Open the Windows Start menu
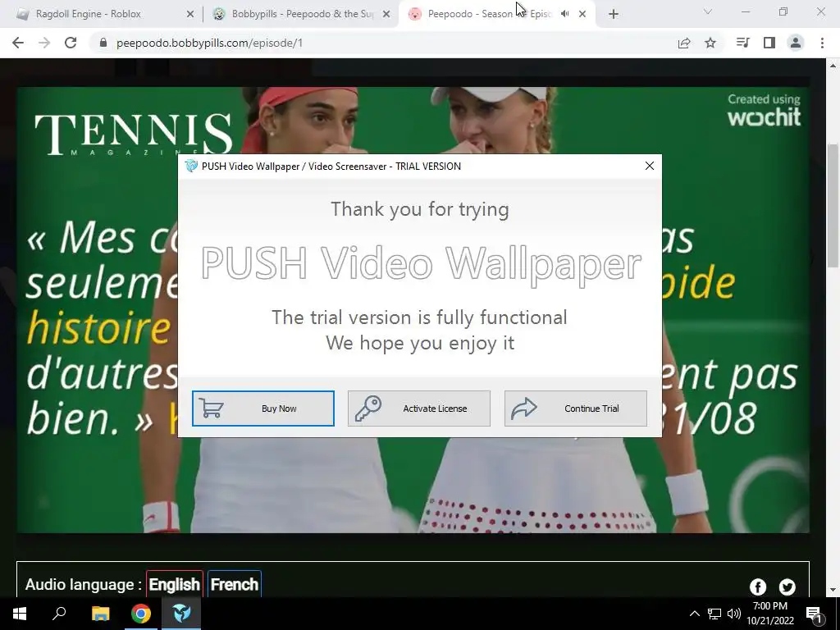This screenshot has width=840, height=630. pyautogui.click(x=20, y=614)
